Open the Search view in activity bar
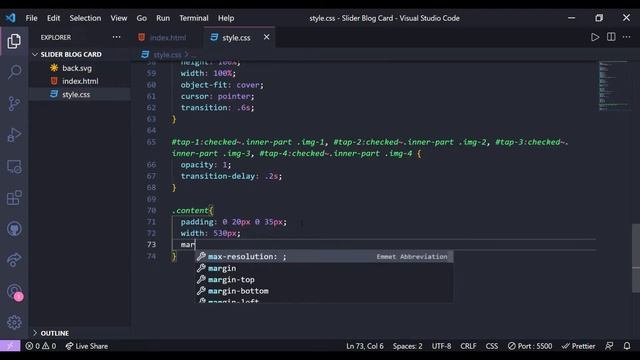The width and height of the screenshot is (640, 360). tap(14, 72)
